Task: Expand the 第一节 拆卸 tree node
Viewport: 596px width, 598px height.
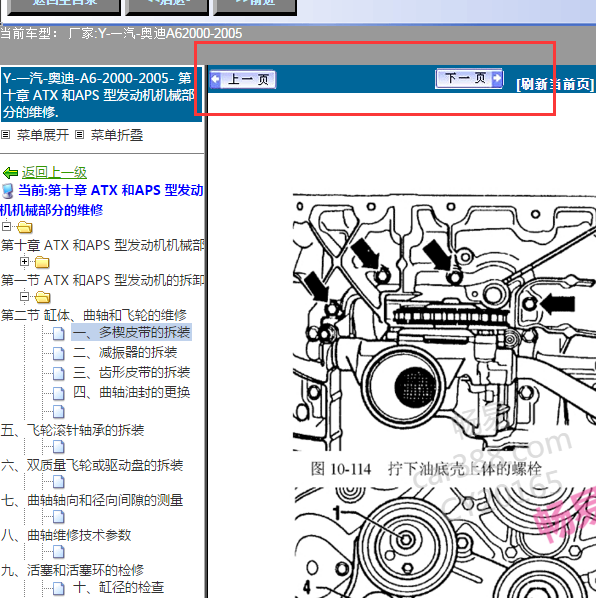Action: click(x=24, y=262)
